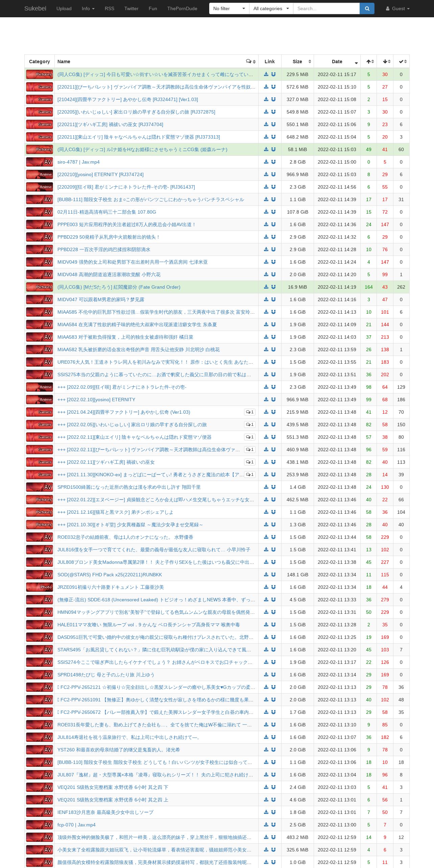Open magnet link for SOD(@STARS) FHD Pack x25
Viewport: 434px width, 868px height.
(x=273, y=575)
